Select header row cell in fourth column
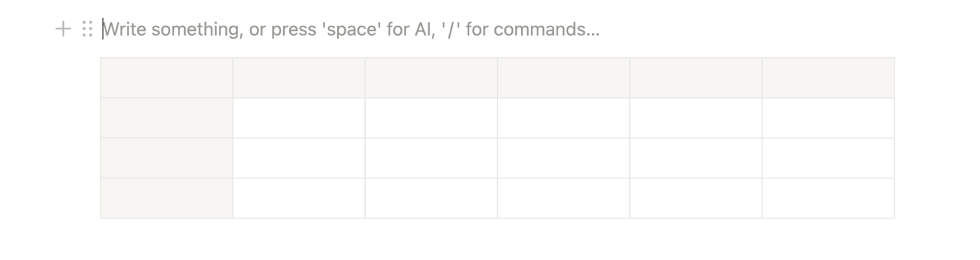This screenshot has width=980, height=260. 563,78
